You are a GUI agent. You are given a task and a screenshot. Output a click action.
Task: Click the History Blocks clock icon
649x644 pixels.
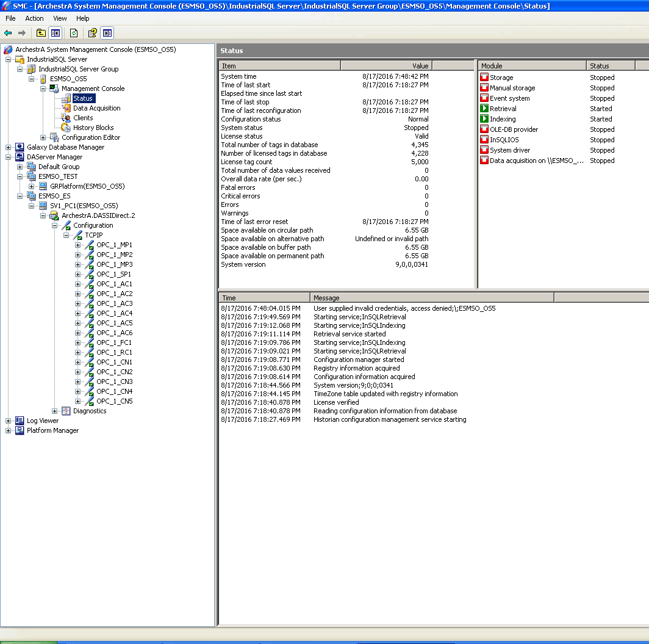(66, 128)
